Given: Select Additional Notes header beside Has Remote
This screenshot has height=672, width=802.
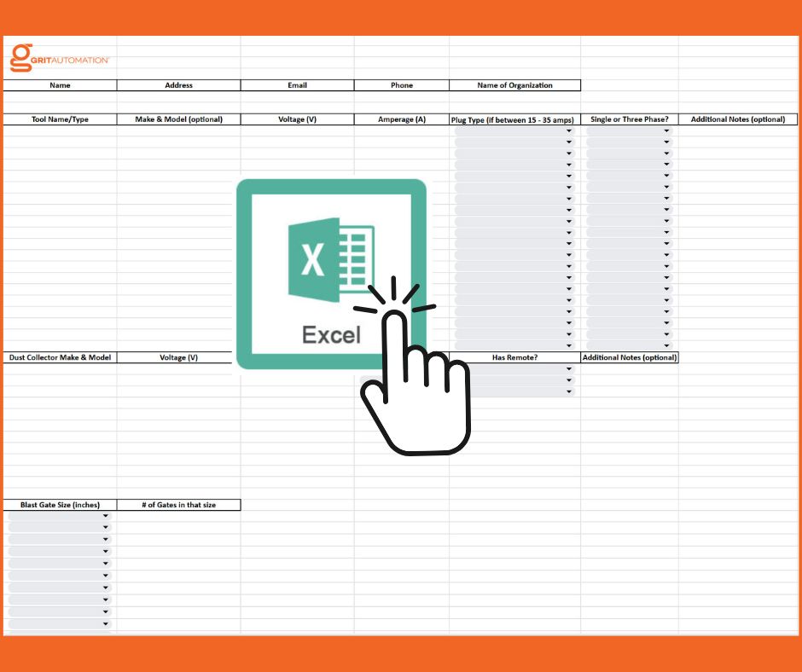Looking at the screenshot, I should coord(630,357).
